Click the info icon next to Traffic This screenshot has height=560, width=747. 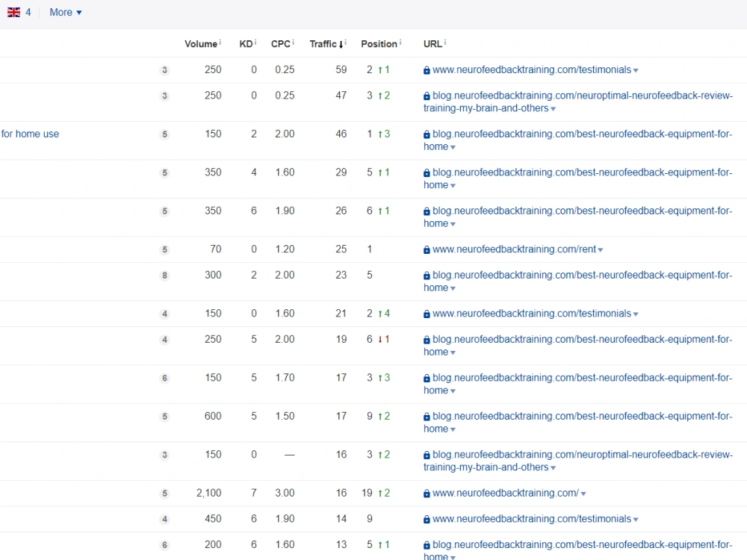(x=345, y=43)
